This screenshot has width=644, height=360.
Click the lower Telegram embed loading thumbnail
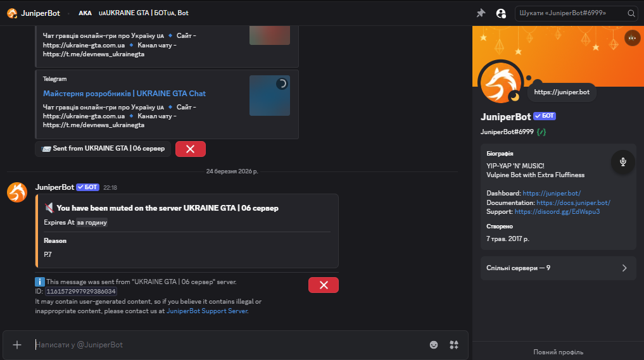[x=269, y=96]
